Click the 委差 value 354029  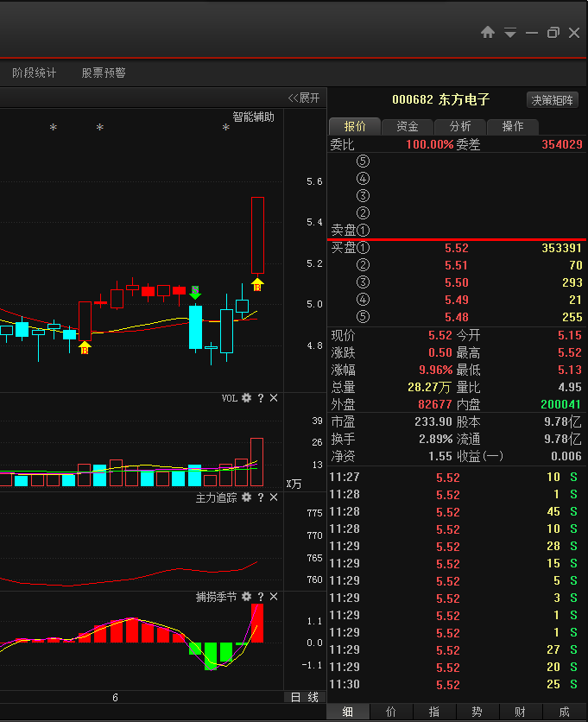pyautogui.click(x=562, y=144)
